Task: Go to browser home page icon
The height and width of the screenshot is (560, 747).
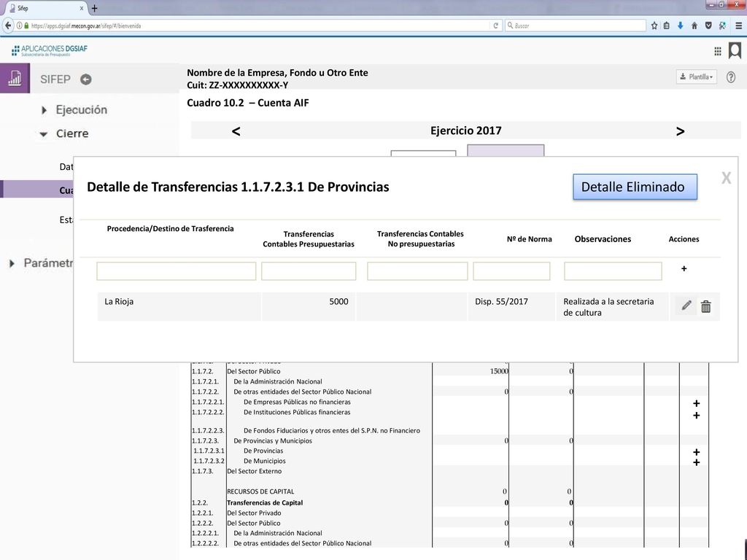Action: tap(694, 26)
